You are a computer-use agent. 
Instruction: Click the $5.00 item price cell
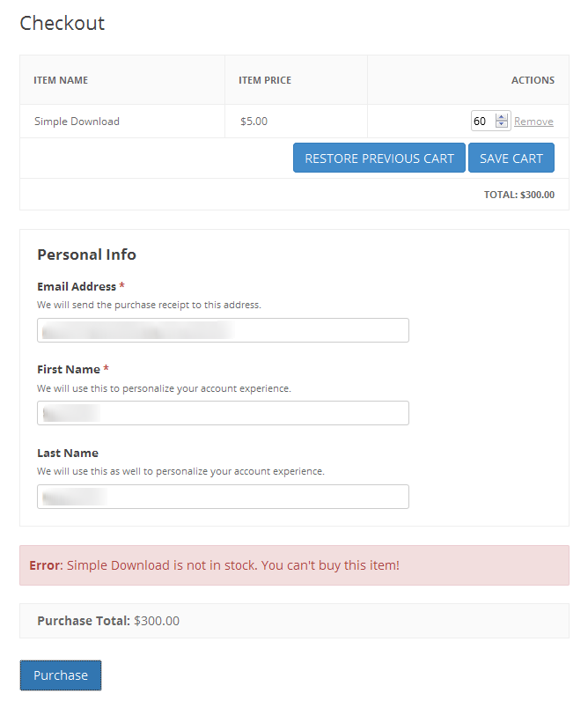click(254, 122)
